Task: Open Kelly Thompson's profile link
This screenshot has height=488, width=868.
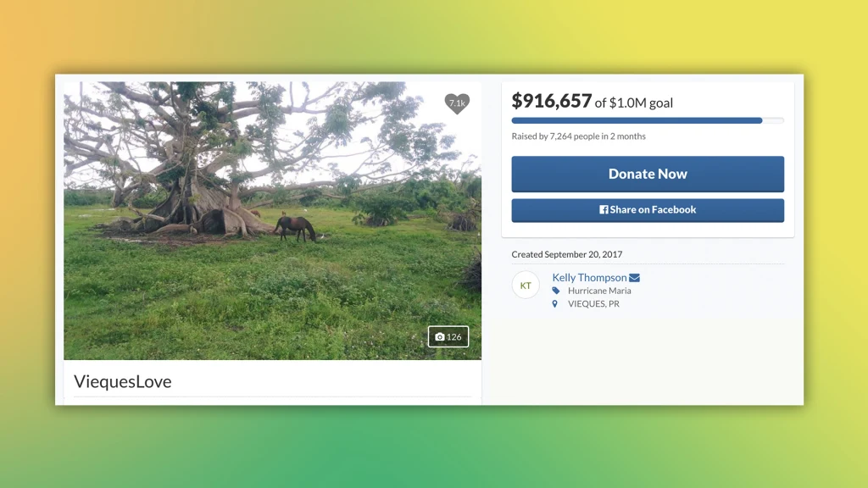Action: click(x=591, y=277)
